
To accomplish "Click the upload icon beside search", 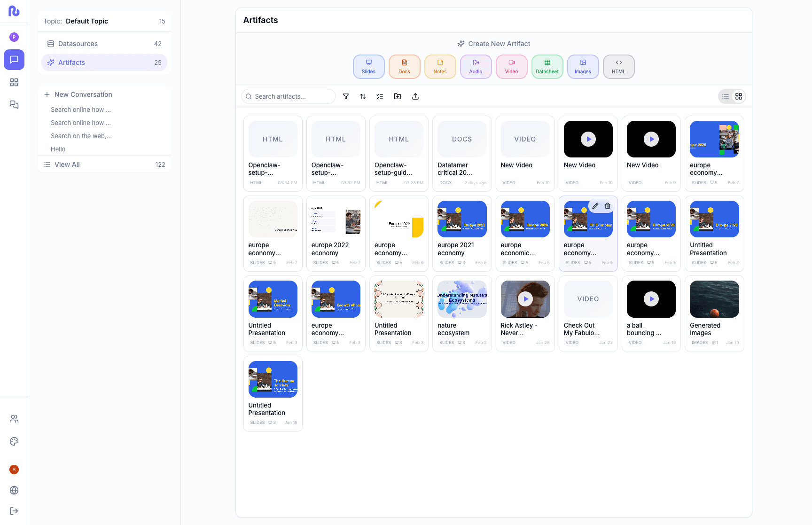I will (x=415, y=96).
